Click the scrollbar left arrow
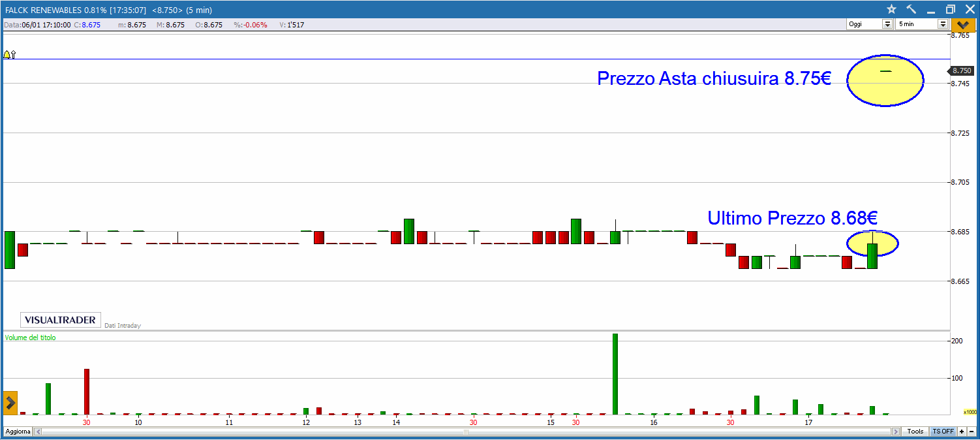This screenshot has height=440, width=980. coord(38,432)
